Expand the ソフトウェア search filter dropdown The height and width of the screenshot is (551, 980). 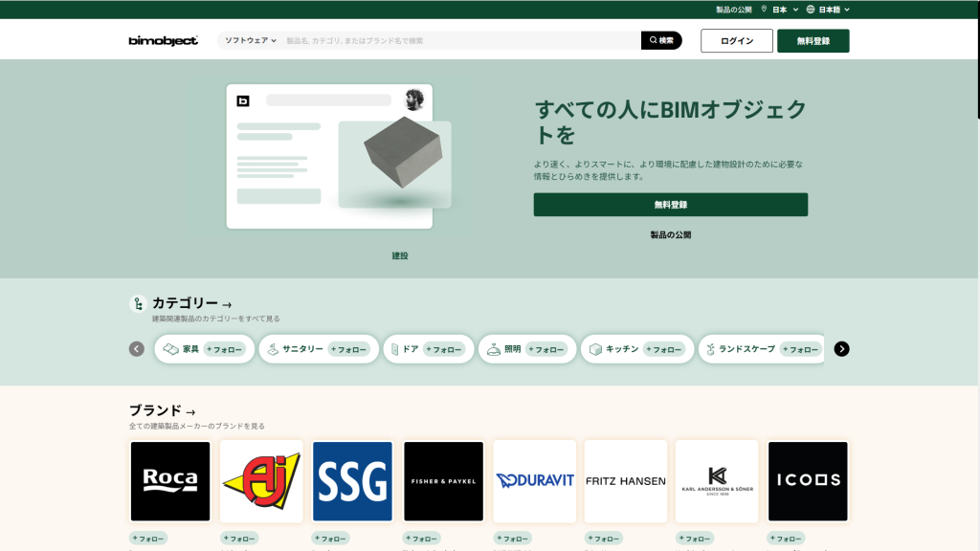[250, 40]
